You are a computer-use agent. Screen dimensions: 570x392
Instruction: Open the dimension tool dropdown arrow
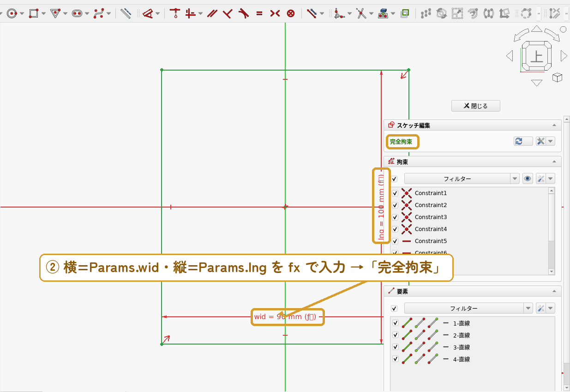click(x=158, y=13)
